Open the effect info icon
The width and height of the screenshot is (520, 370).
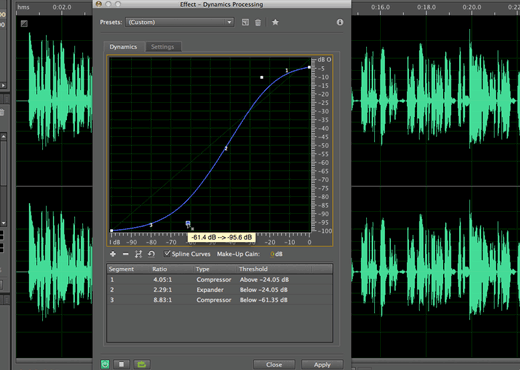pyautogui.click(x=340, y=22)
